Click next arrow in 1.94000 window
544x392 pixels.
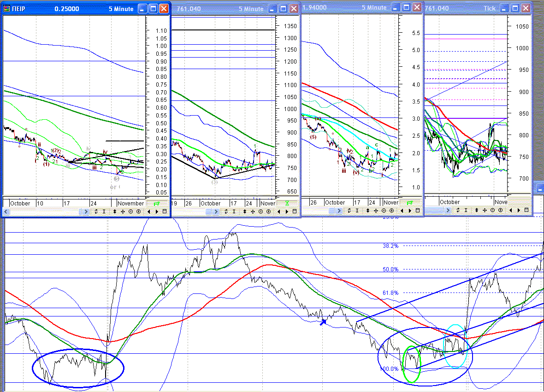coord(410,211)
